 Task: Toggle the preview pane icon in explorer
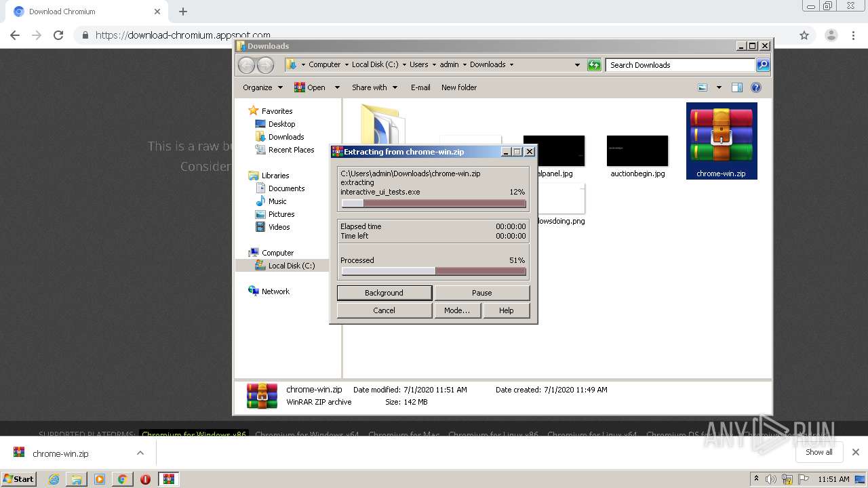[737, 87]
